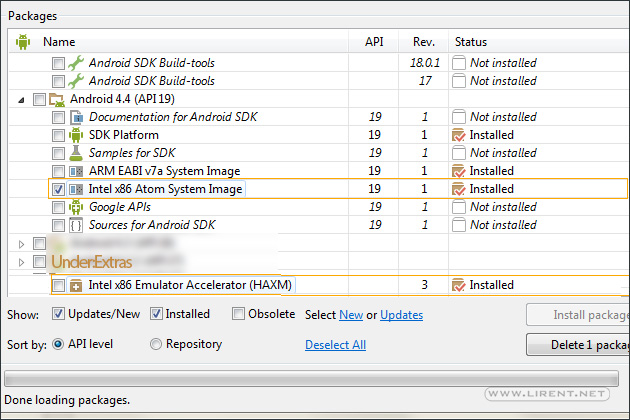Click not-installed status icon for Build-tools rev 17
630x420 pixels.
tap(459, 81)
